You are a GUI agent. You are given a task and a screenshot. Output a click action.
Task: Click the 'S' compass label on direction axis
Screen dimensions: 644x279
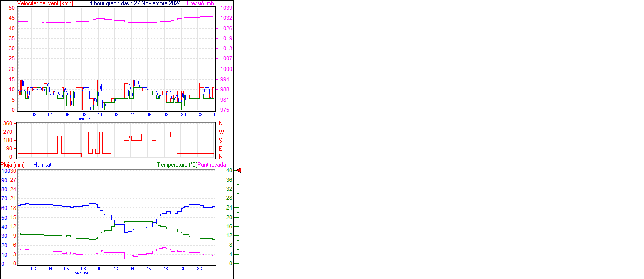coord(220,141)
